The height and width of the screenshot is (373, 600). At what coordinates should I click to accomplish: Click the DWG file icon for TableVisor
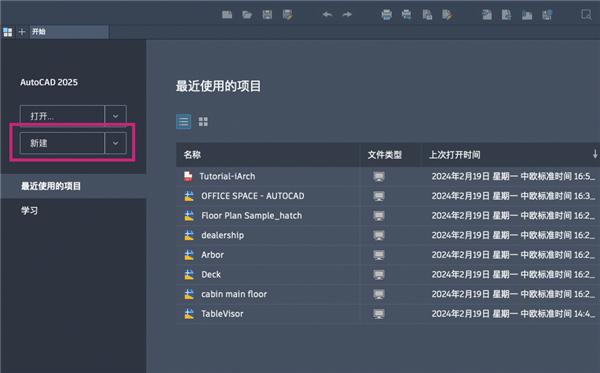(x=189, y=314)
